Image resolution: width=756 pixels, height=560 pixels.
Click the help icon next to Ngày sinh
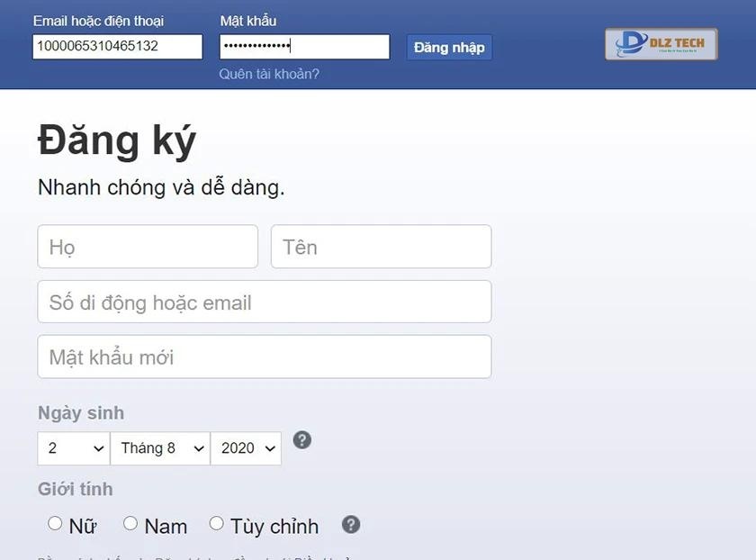click(302, 441)
